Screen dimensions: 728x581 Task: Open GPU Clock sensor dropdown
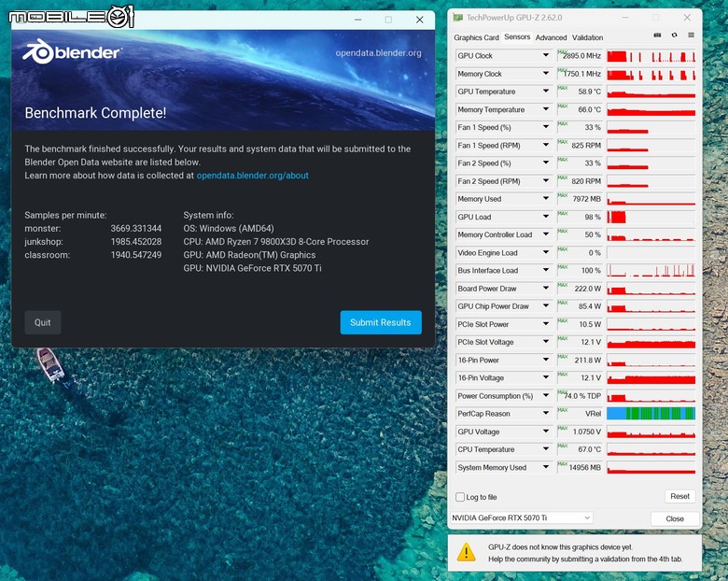[546, 55]
